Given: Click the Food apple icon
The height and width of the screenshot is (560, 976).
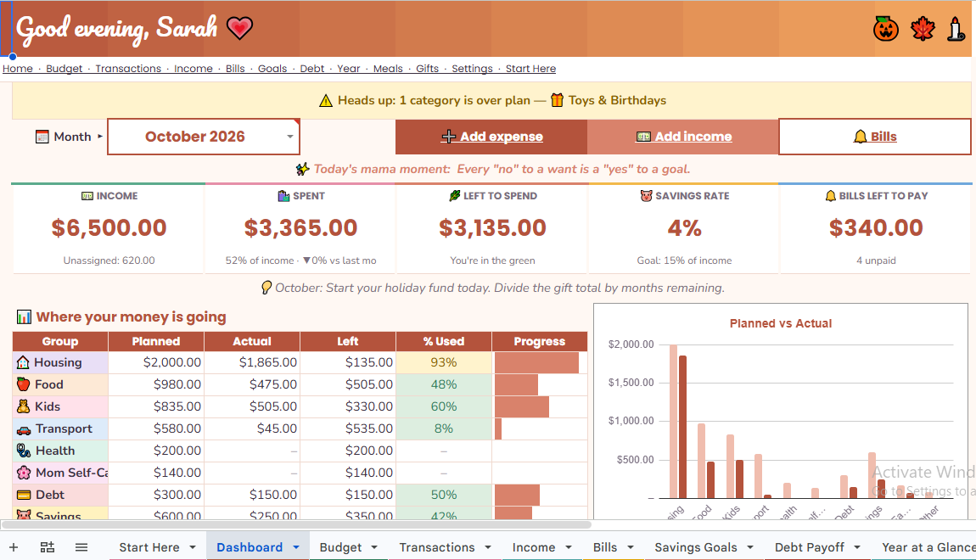Looking at the screenshot, I should tap(23, 384).
